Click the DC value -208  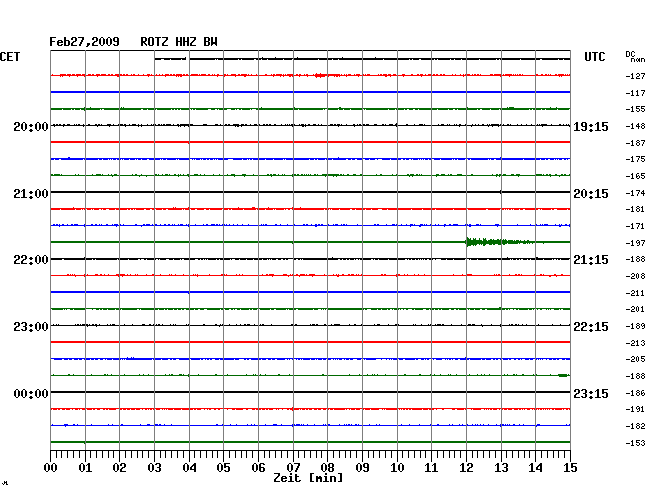coord(635,276)
